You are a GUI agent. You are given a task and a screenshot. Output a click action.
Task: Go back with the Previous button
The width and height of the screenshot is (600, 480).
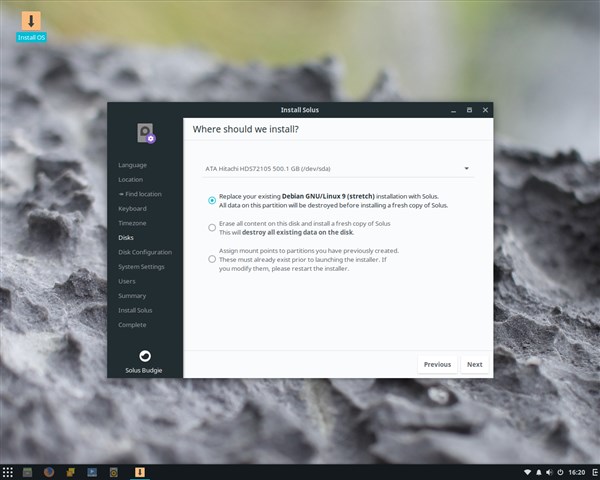(437, 364)
